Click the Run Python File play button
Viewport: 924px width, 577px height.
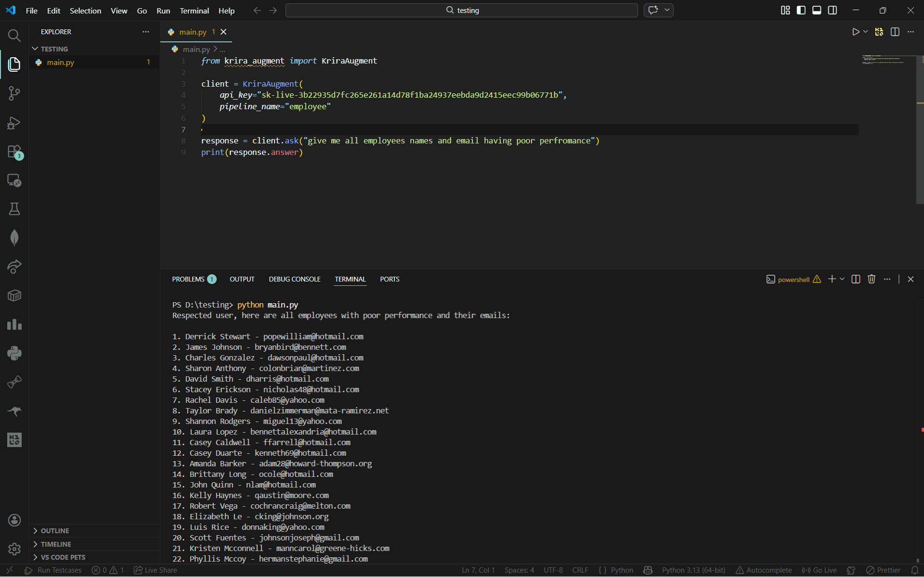click(855, 32)
